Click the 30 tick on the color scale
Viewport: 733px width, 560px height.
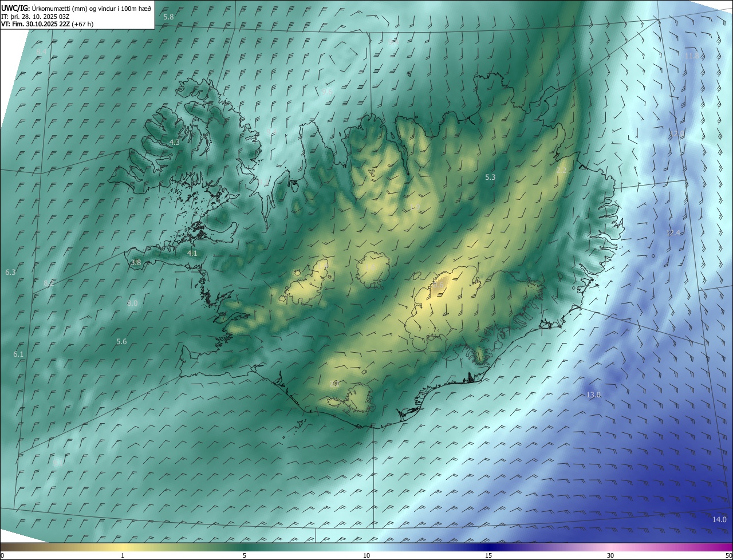click(610, 556)
